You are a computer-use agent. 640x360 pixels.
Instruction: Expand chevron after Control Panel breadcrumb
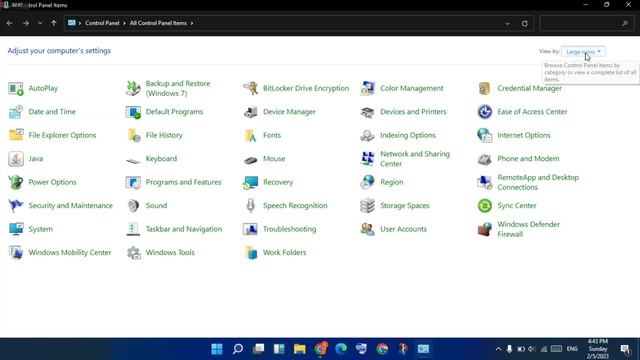click(124, 23)
